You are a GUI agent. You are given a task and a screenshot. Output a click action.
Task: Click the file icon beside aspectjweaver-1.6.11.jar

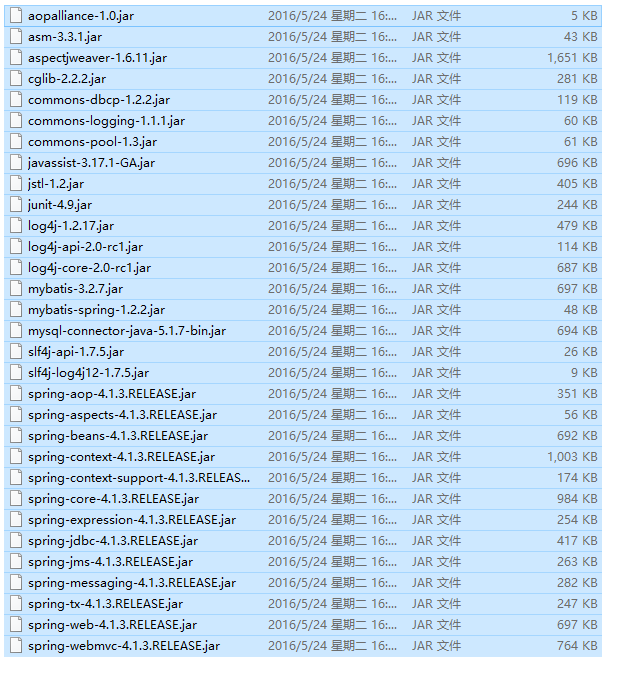point(16,58)
